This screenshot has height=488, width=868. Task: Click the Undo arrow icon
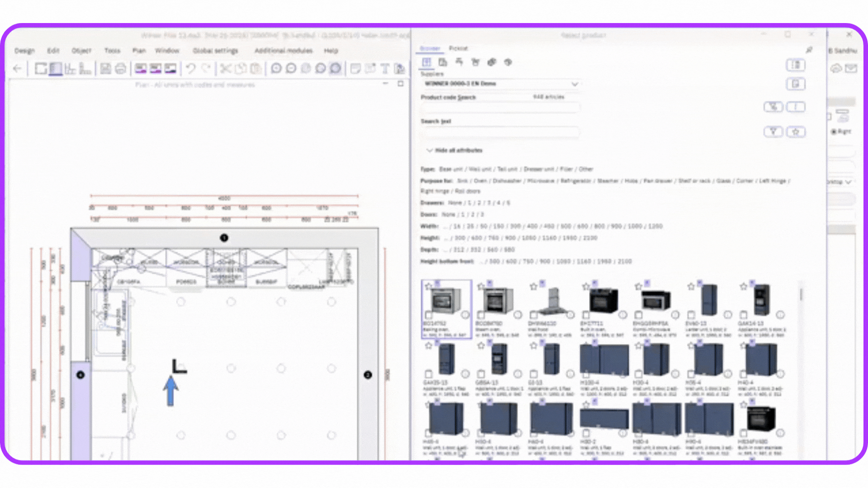(x=190, y=69)
